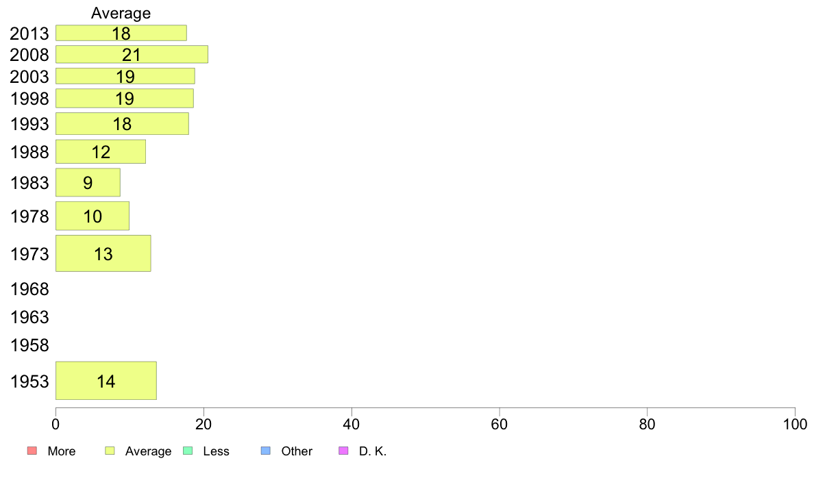The image size is (814, 504).
Task: Select the 1983 bar showing 9
Action: (88, 182)
